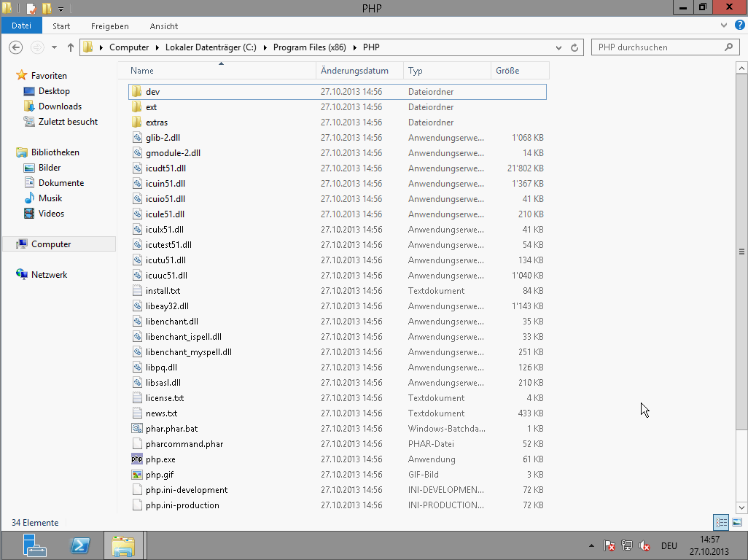The height and width of the screenshot is (560, 748).
Task: Open Server Manager from the taskbar
Action: (x=34, y=545)
